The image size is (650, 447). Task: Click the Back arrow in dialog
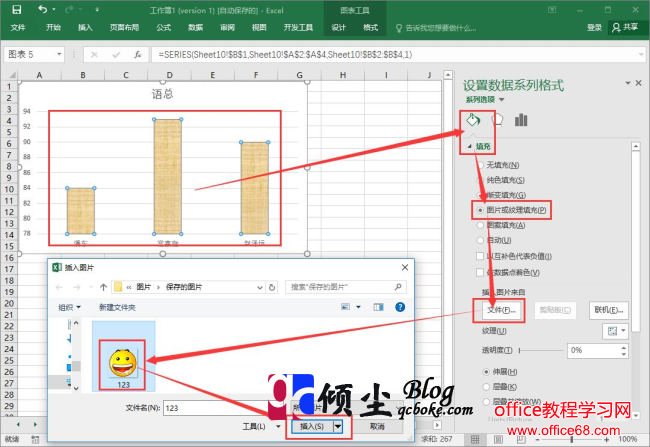[59, 287]
